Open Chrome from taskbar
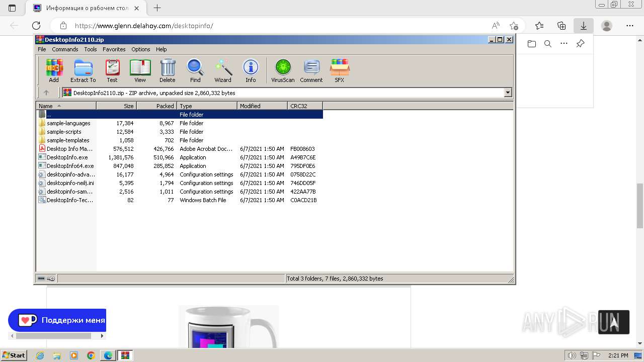644x362 pixels. (91, 355)
